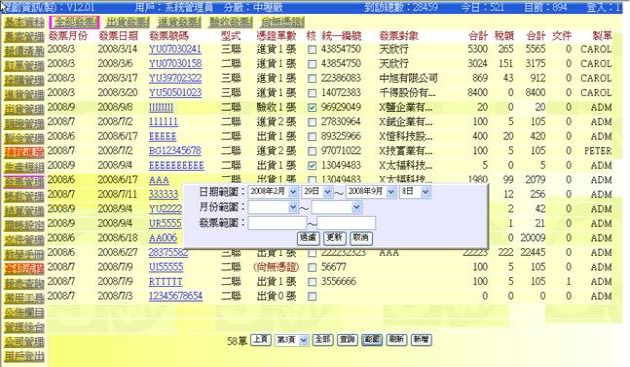Open invoice link BG12345678
The height and width of the screenshot is (367, 630).
pos(175,151)
